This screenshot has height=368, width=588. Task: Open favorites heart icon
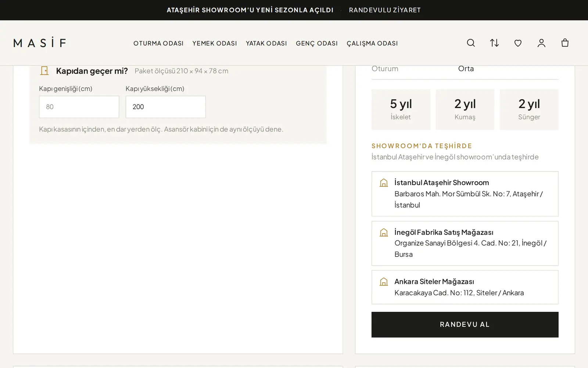[x=518, y=43]
